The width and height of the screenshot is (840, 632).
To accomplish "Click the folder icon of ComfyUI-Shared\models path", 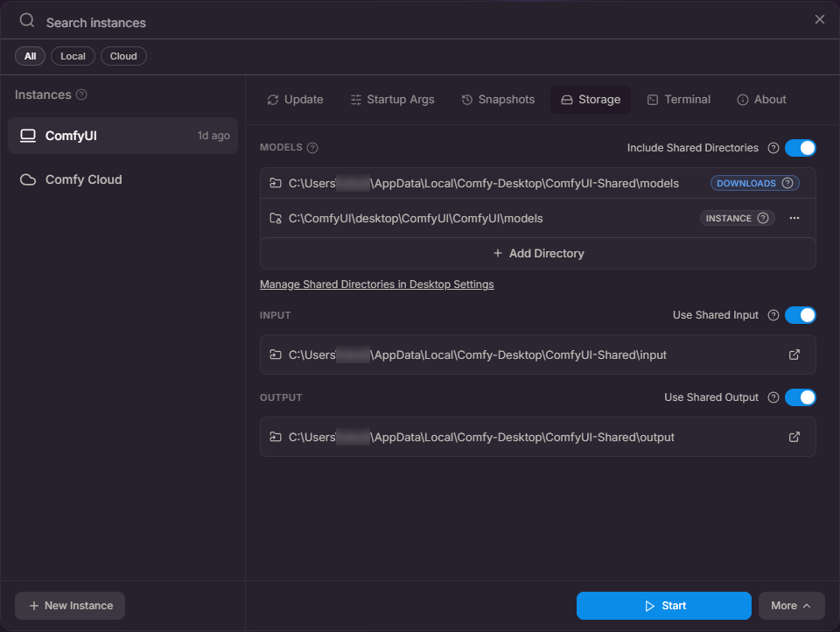I will click(x=276, y=183).
